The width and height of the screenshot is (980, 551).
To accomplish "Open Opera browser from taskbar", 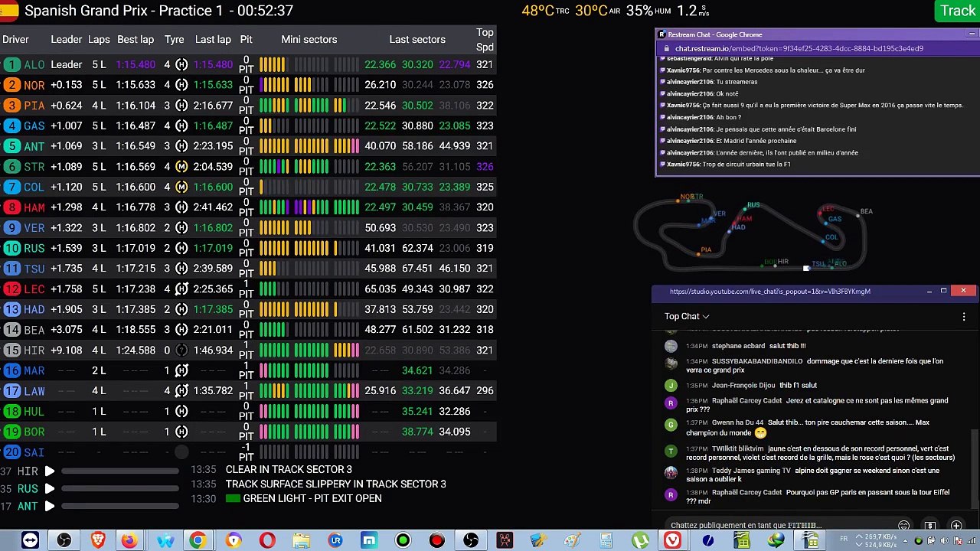I will [x=266, y=540].
